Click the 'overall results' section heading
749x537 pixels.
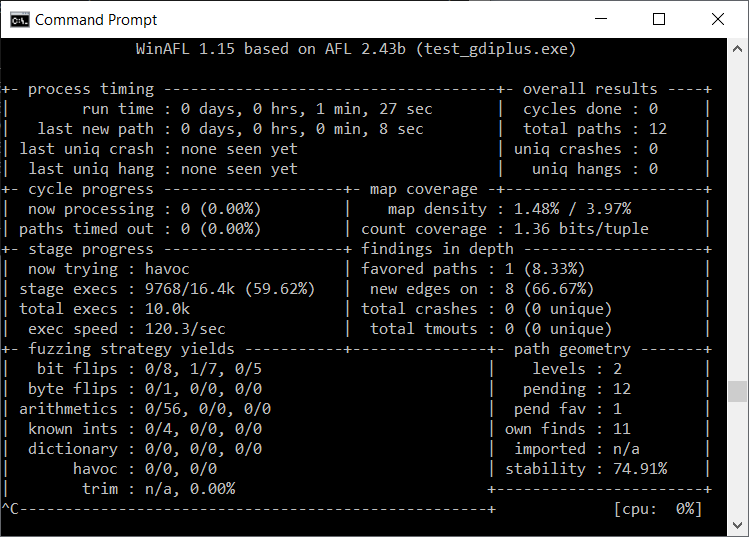coord(590,89)
